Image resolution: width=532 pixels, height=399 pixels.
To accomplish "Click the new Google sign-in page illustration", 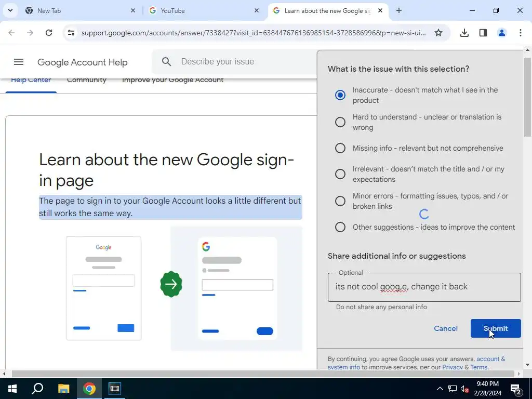I will click(237, 288).
